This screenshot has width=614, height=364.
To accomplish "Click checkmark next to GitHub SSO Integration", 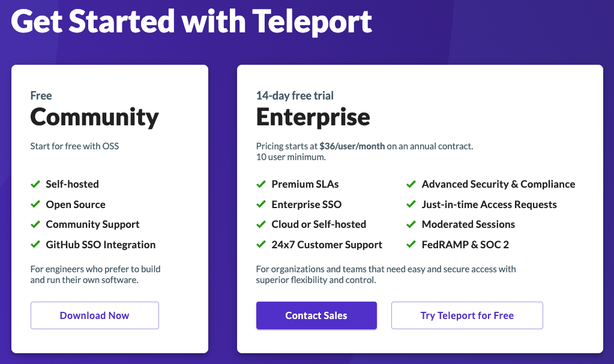I will (35, 244).
